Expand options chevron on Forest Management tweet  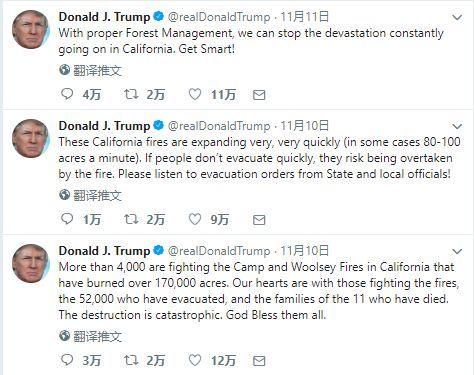click(457, 17)
